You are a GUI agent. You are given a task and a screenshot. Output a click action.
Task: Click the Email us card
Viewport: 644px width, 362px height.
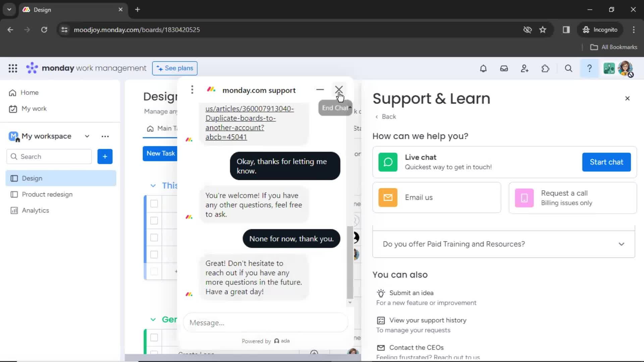437,198
